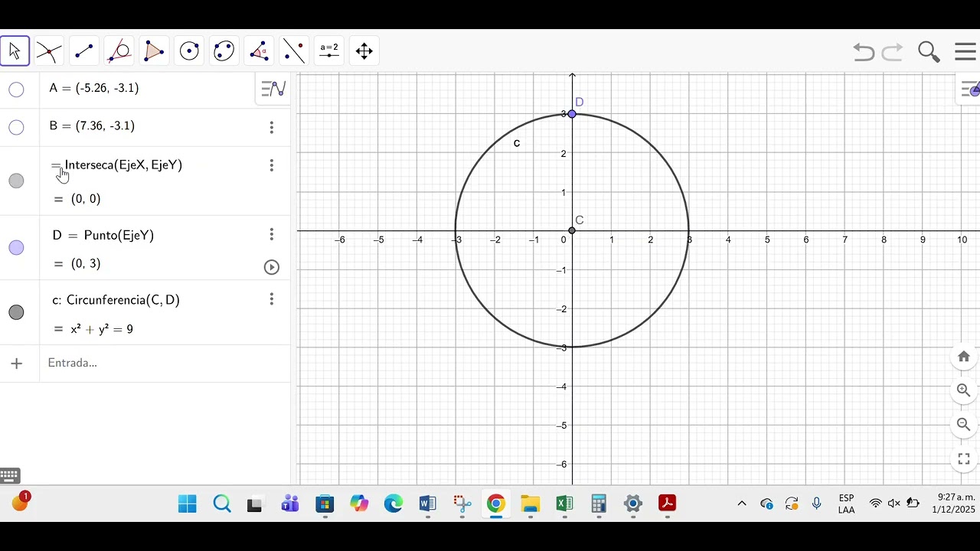Open File Explorer from the taskbar
The height and width of the screenshot is (551, 980).
click(530, 504)
